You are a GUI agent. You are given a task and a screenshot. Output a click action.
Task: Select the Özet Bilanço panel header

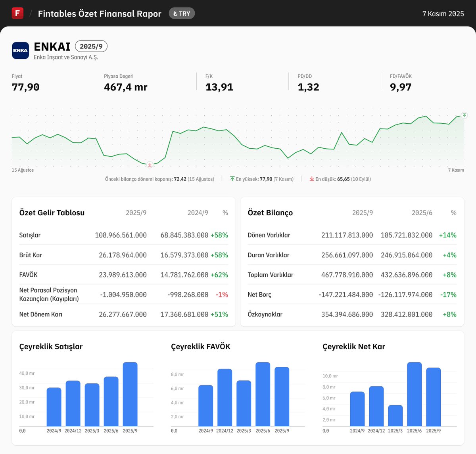click(269, 213)
